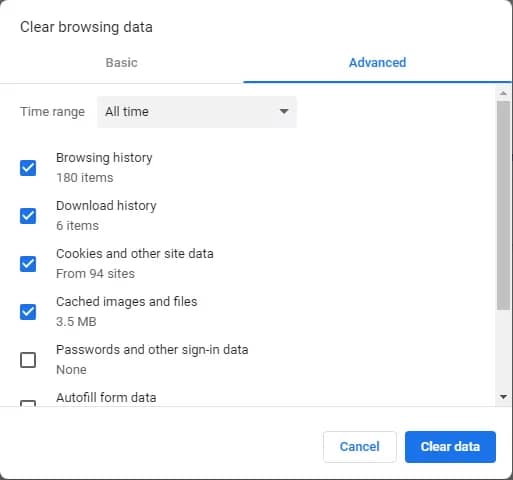Switch to the Basic tab

click(x=121, y=63)
